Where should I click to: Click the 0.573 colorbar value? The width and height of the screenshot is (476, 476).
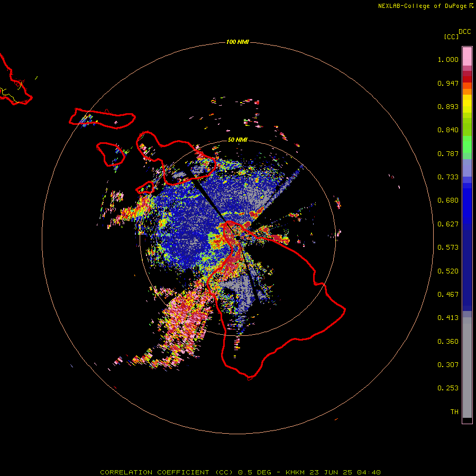(x=448, y=248)
